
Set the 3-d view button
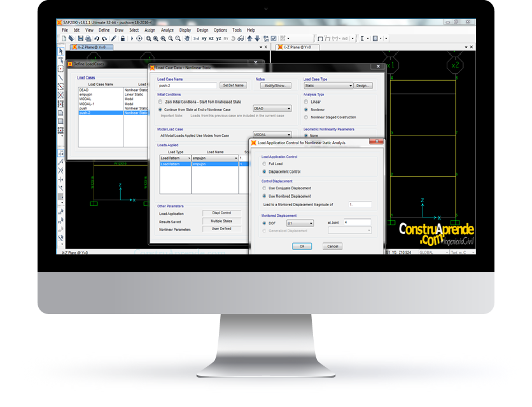(x=196, y=39)
